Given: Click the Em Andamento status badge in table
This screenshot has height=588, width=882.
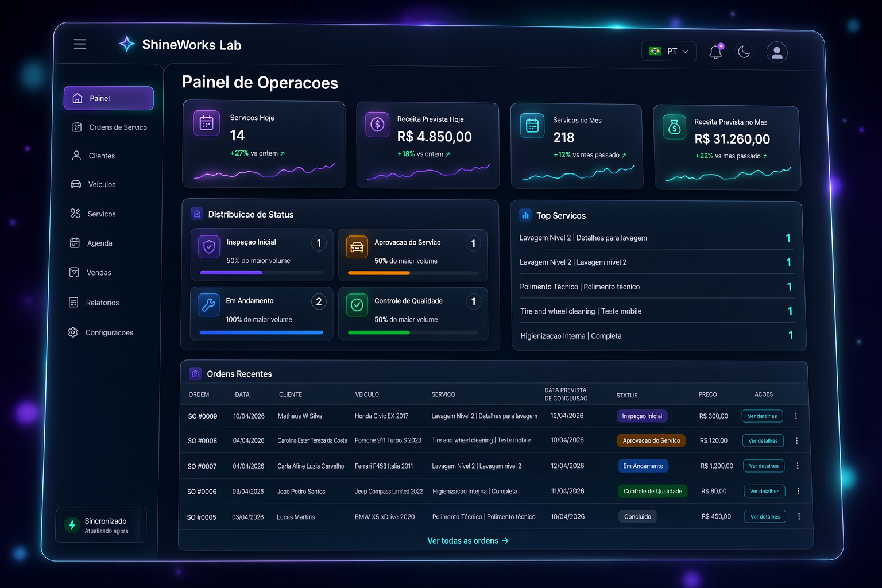Looking at the screenshot, I should [x=643, y=466].
